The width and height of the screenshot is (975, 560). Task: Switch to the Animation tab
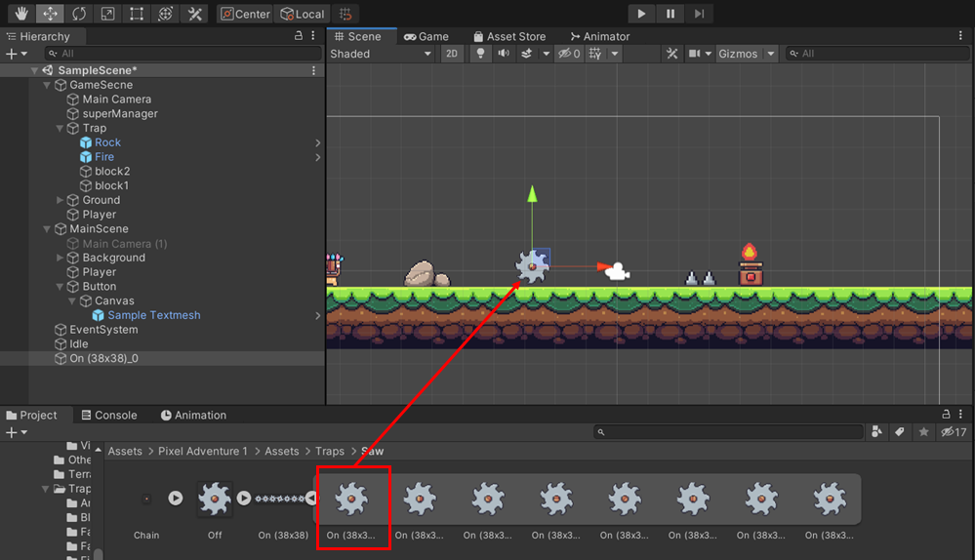point(193,416)
